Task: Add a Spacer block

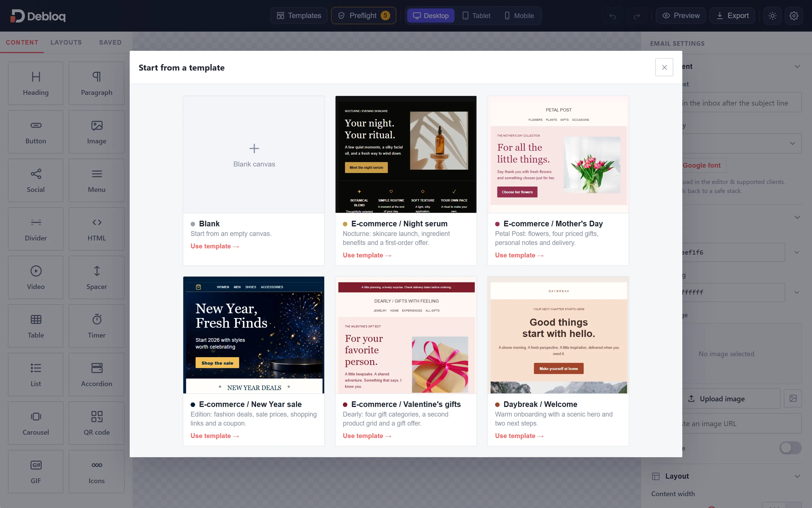Action: [97, 277]
